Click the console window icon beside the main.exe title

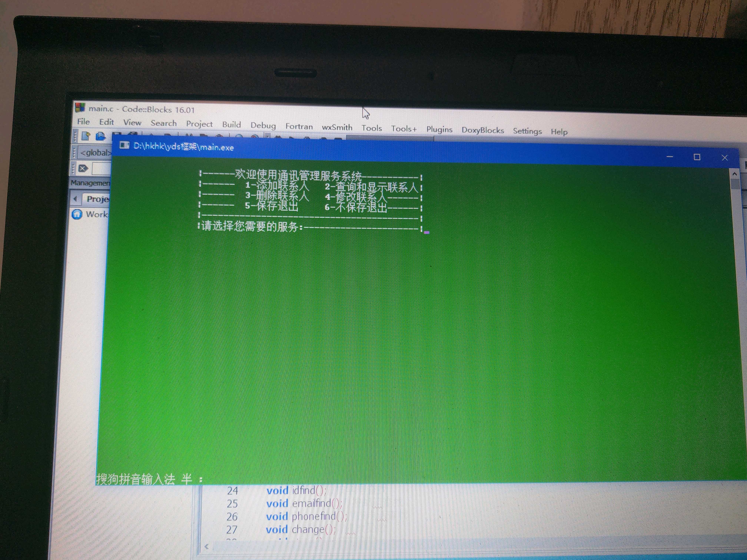tap(124, 145)
